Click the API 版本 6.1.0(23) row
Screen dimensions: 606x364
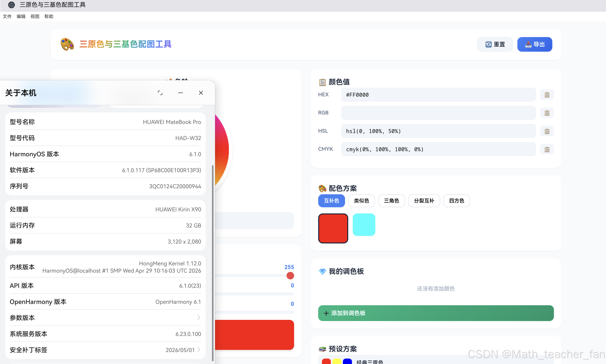(x=105, y=285)
